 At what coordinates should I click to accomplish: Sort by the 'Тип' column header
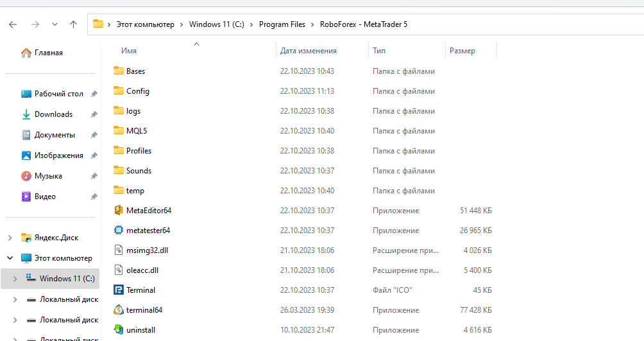(x=379, y=51)
